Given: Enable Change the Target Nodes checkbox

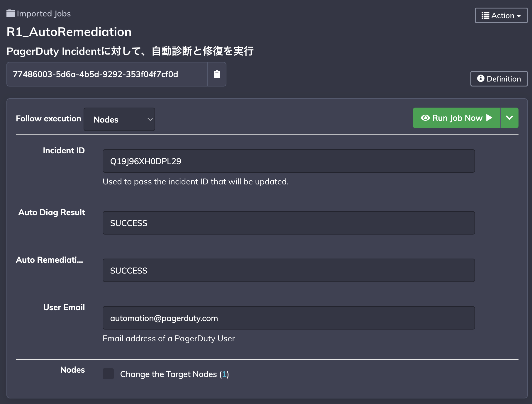Looking at the screenshot, I should pos(108,374).
